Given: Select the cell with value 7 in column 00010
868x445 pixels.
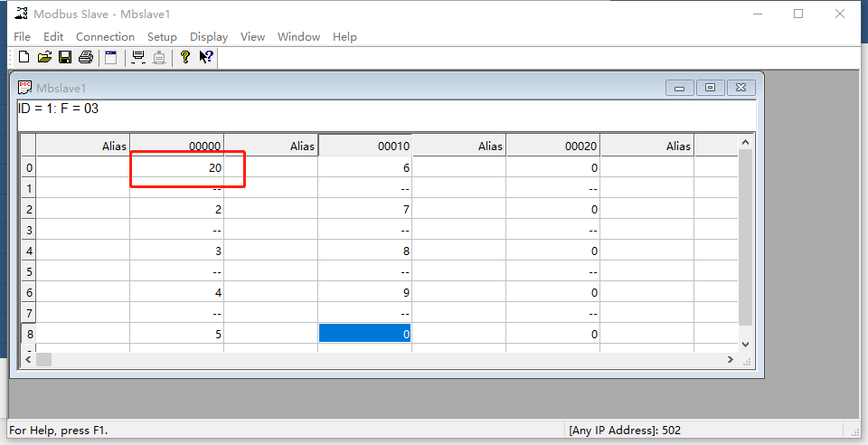Looking at the screenshot, I should [364, 209].
